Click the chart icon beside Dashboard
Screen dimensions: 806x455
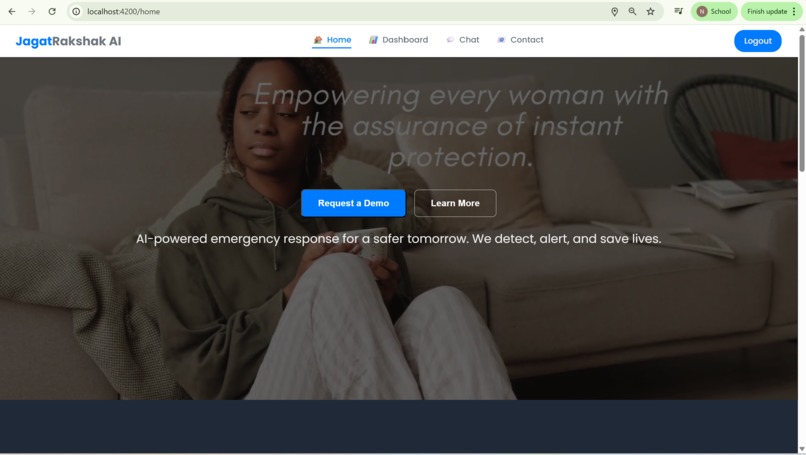(373, 40)
